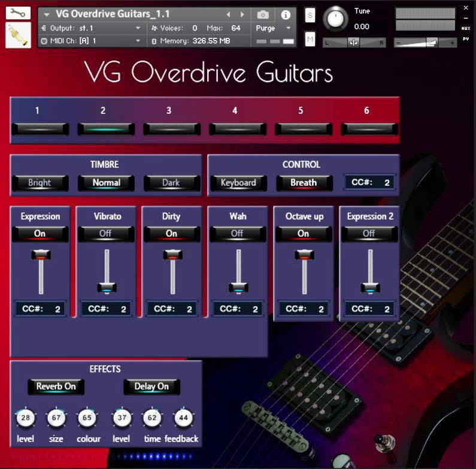This screenshot has width=476, height=469.
Task: Click the Wah fader handle
Action: click(239, 288)
